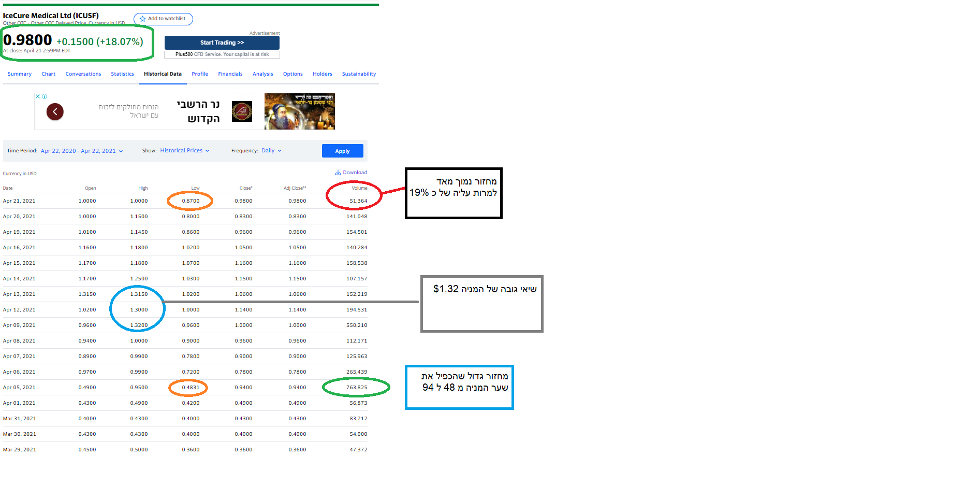Click the Apr 14, 2021 date cell
The height and width of the screenshot is (484, 980).
(19, 279)
